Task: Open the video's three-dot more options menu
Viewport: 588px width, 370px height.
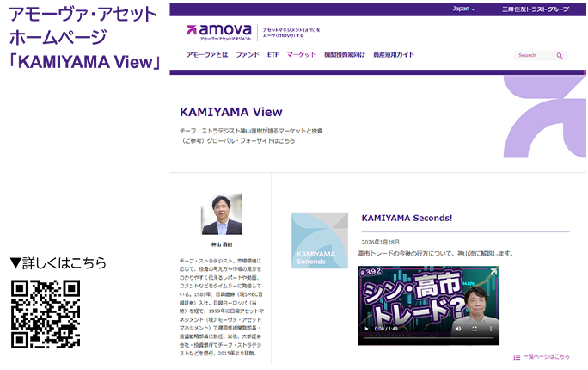Action: point(489,329)
